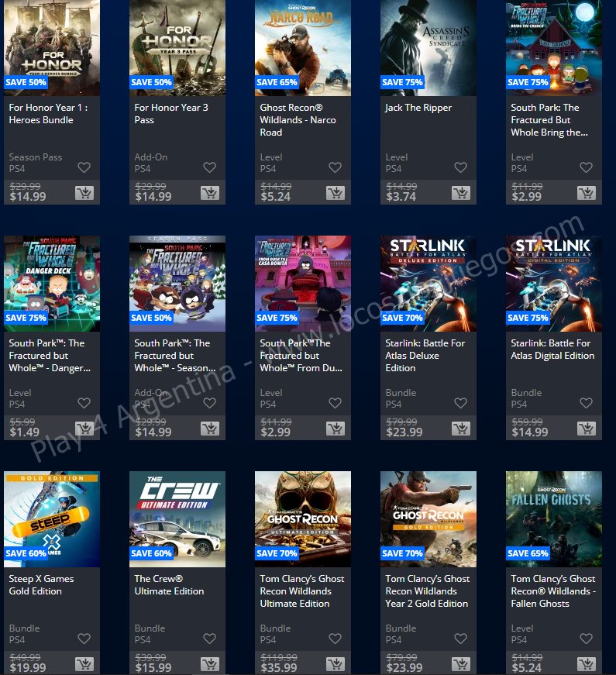Open The Crew Ultimate Edition title link
Screen dimensions: 616x675
tap(169, 584)
